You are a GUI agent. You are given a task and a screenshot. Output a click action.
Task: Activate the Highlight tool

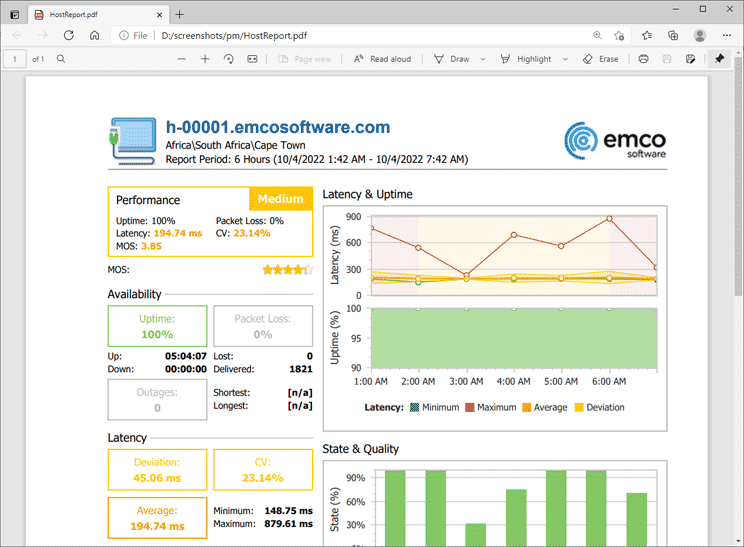tap(525, 59)
